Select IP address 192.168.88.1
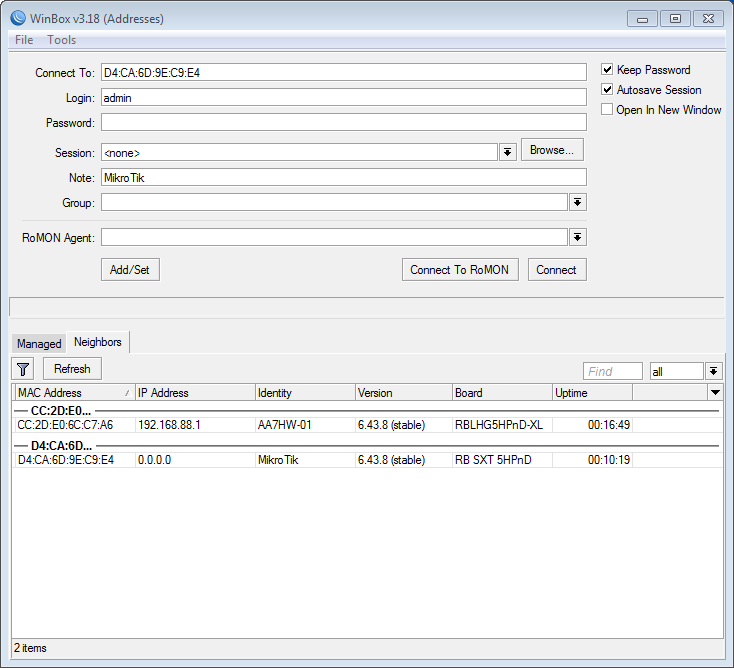The height and width of the screenshot is (668, 734). (x=169, y=425)
